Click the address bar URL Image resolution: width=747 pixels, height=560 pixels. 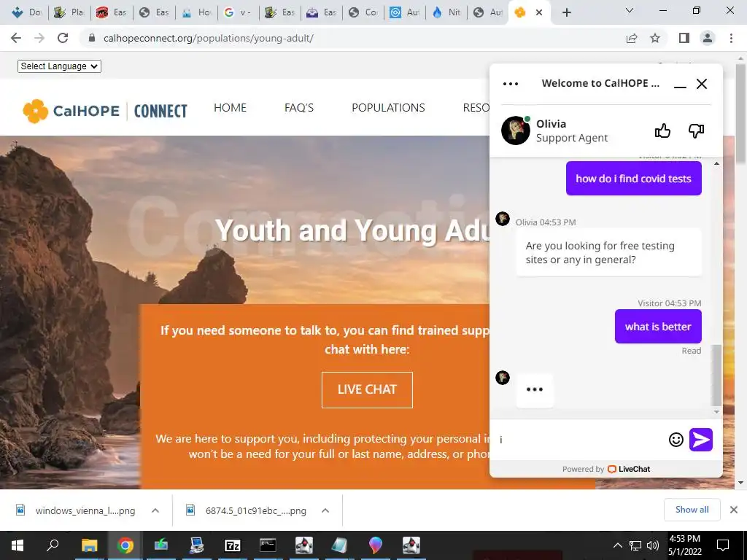(208, 38)
